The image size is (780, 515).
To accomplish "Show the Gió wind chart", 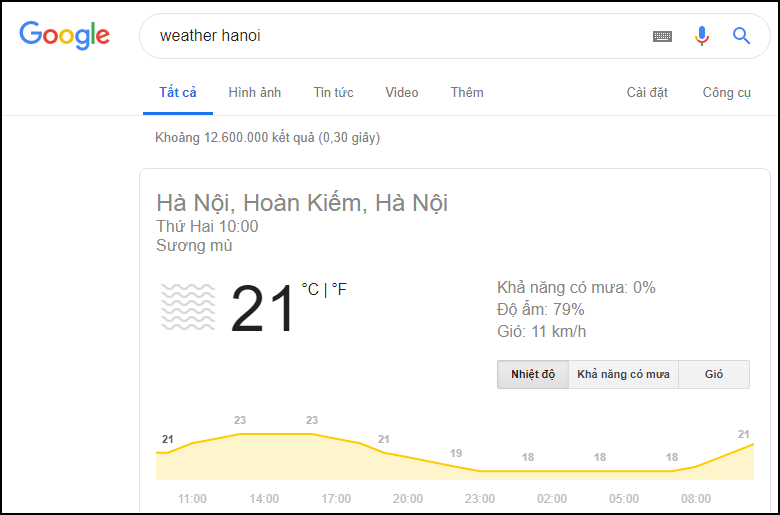I will 713,374.
